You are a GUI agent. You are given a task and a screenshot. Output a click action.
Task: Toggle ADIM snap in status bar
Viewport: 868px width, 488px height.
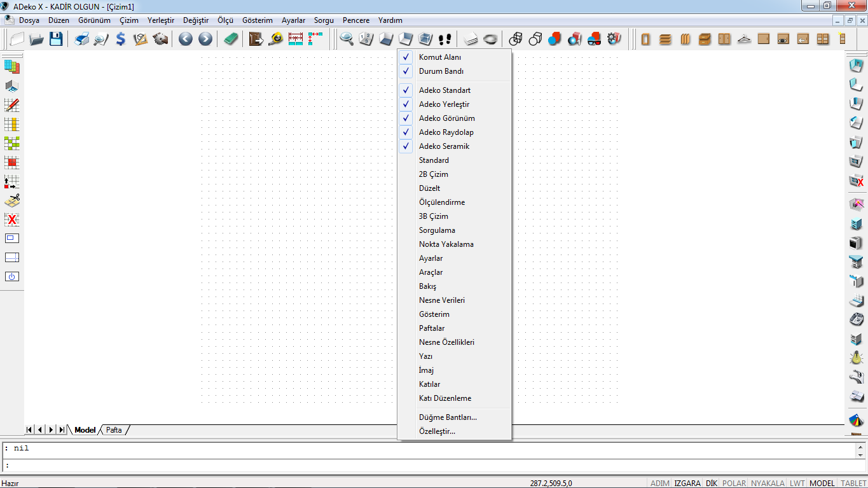[660, 483]
